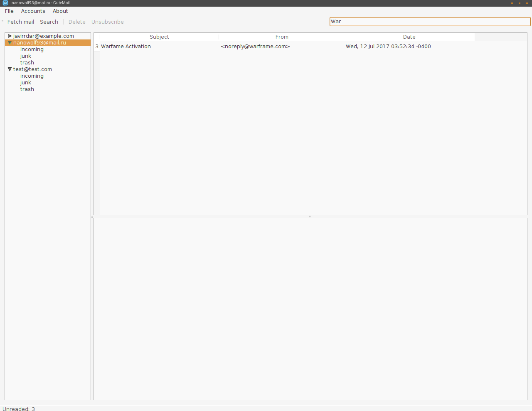Click the CuteMail app icon in title bar
This screenshot has width=532, height=411.
pos(5,2)
